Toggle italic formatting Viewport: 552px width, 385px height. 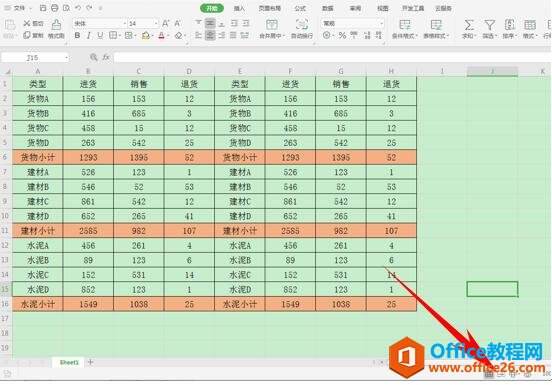(89, 35)
